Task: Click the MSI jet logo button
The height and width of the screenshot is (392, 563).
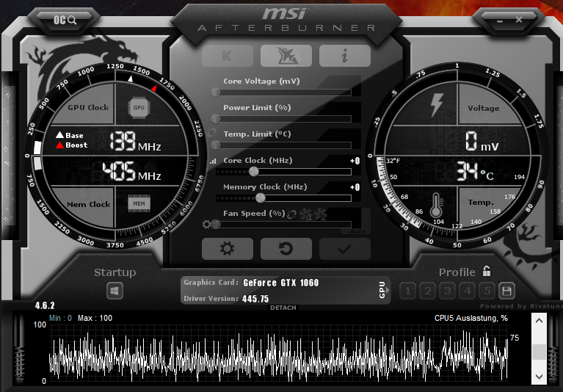Action: [x=286, y=56]
